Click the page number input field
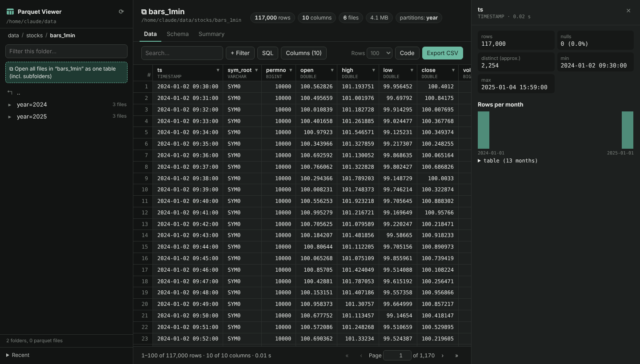Viewport: 640px width, 364px height. click(397, 356)
